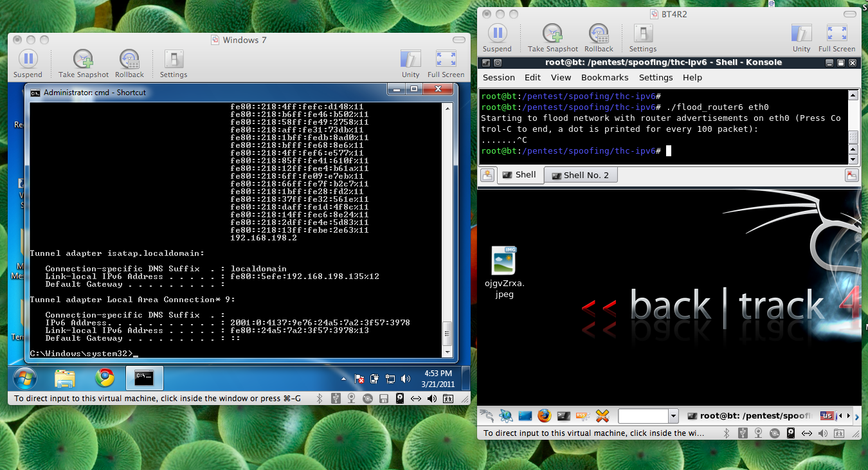Click the cmd window vertical scrollbar thumb
The height and width of the screenshot is (470, 868).
[448, 335]
